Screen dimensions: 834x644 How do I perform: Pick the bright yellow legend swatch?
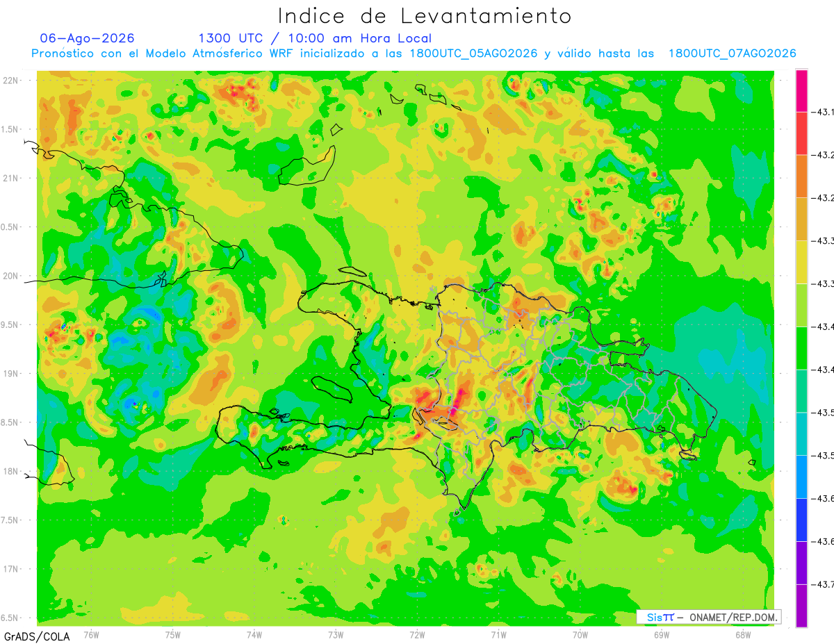(801, 262)
